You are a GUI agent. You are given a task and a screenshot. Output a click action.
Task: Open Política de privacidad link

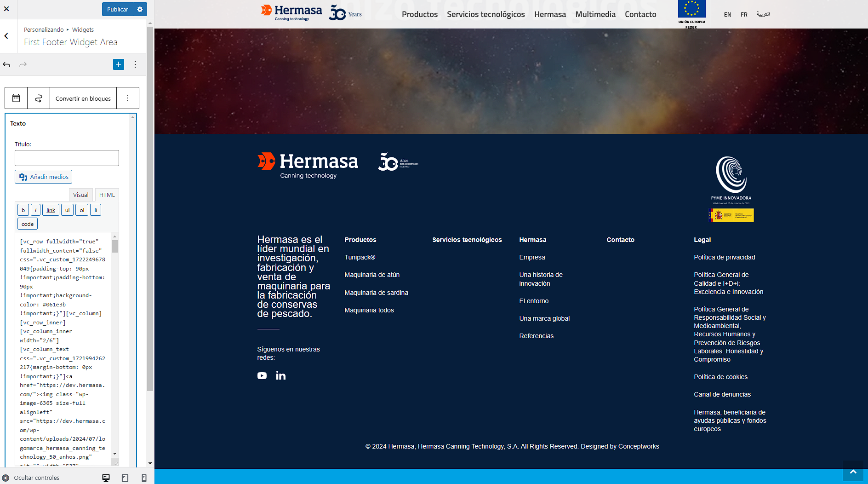[724, 257]
